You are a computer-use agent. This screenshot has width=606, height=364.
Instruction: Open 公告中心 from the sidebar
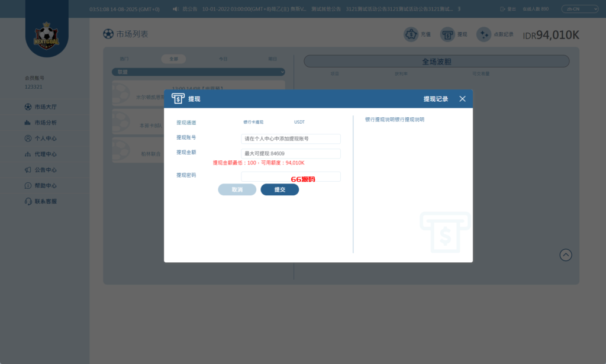(x=41, y=170)
